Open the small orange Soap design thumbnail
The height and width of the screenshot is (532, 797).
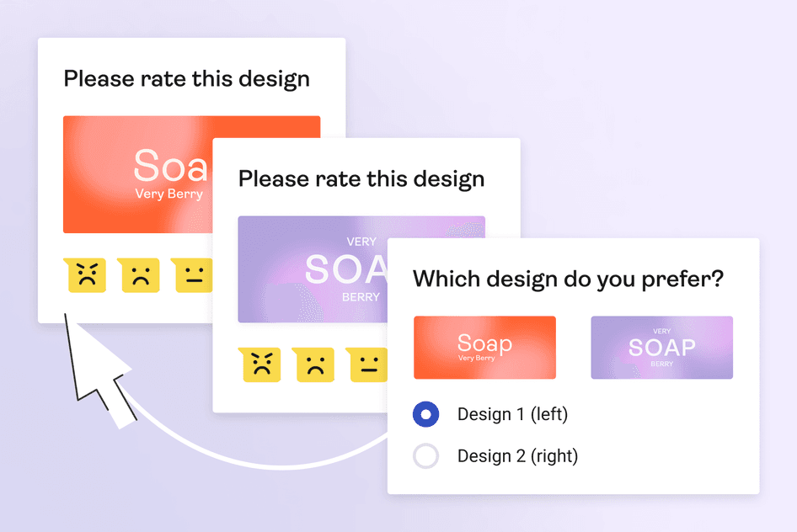point(485,348)
